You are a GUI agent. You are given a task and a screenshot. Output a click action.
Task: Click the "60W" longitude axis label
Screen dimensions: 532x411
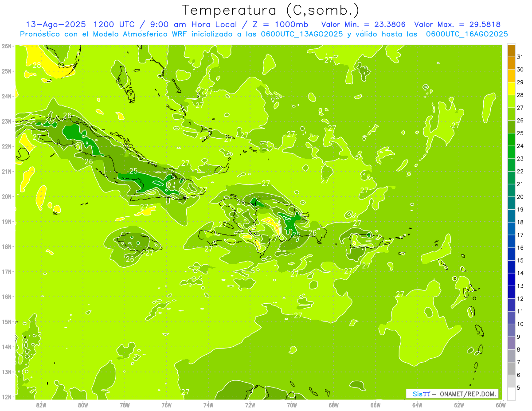click(x=501, y=405)
